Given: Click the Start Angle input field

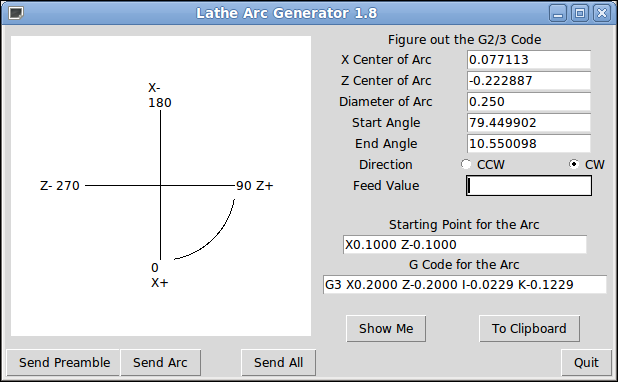Looking at the screenshot, I should coord(529,123).
